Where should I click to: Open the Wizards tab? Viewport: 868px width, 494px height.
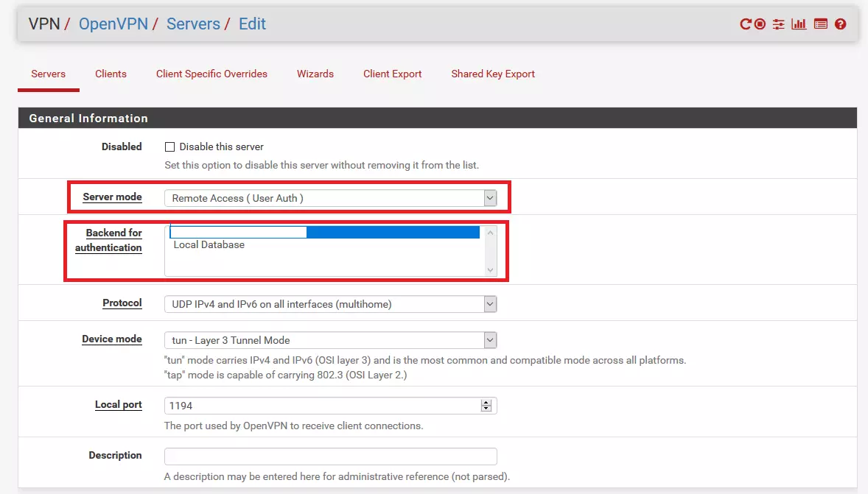315,74
